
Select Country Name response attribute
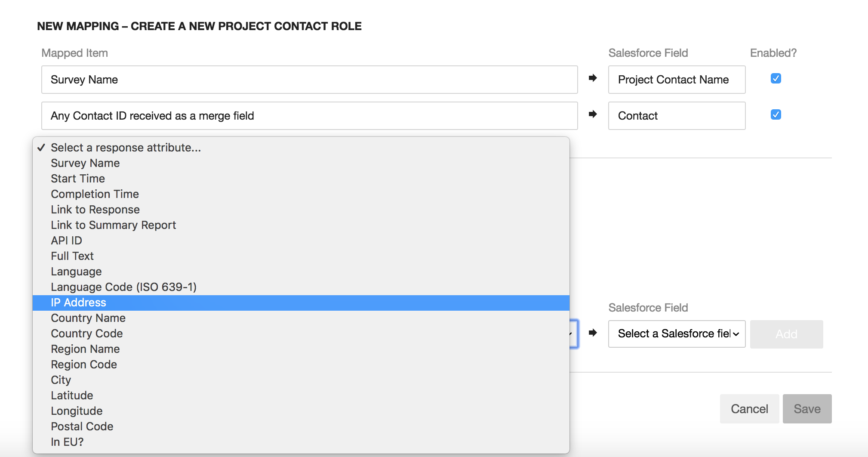tap(88, 318)
